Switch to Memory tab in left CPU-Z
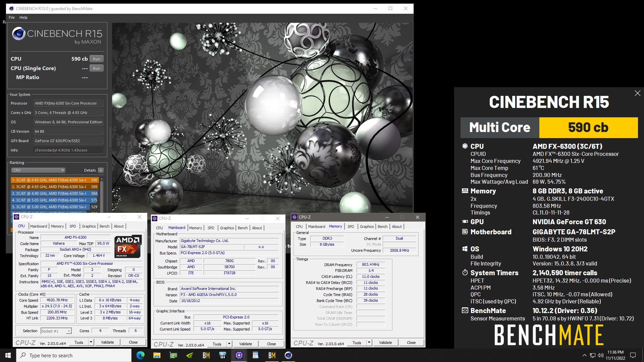Screen dimensions: 644x362 [x=57, y=226]
